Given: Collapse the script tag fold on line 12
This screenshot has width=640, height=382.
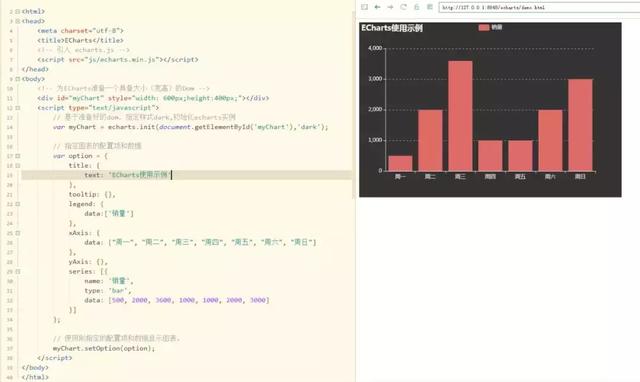Looking at the screenshot, I should tap(18, 108).
